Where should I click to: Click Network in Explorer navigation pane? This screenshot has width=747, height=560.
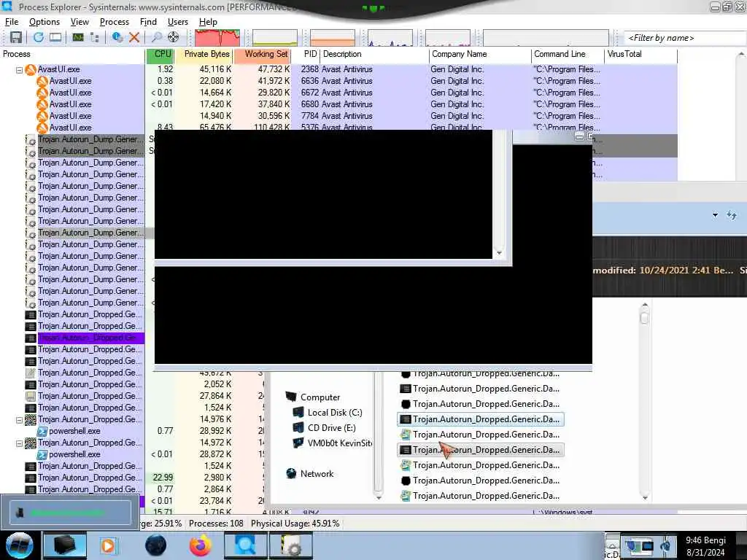pyautogui.click(x=317, y=474)
